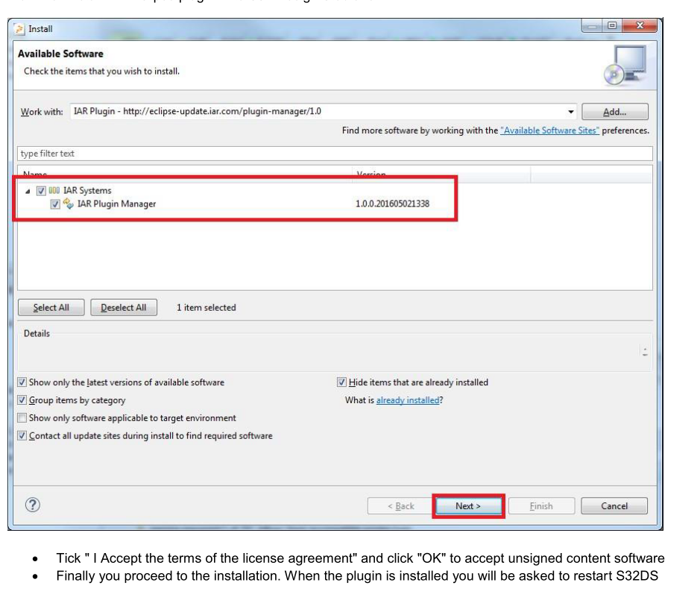700x600 pixels.
Task: Open the Work with dropdown arrow
Action: [x=570, y=112]
